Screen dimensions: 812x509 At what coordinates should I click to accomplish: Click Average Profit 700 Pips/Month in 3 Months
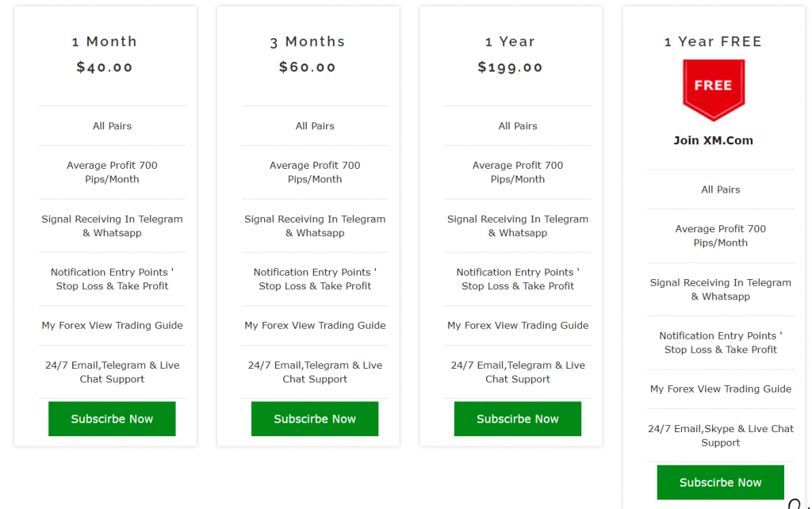pyautogui.click(x=315, y=172)
